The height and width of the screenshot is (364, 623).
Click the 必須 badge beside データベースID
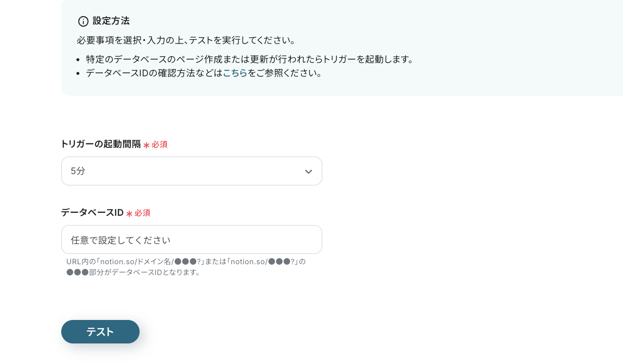click(142, 213)
